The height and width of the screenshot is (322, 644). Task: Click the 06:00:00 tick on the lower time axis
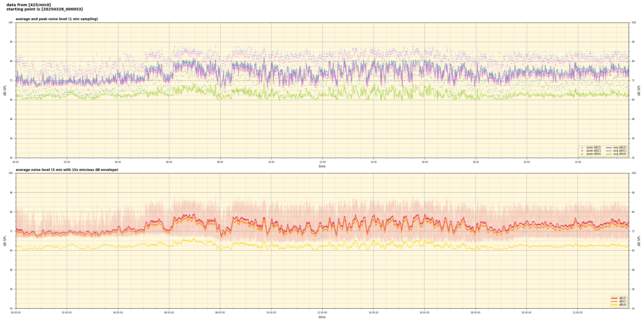pos(169,313)
